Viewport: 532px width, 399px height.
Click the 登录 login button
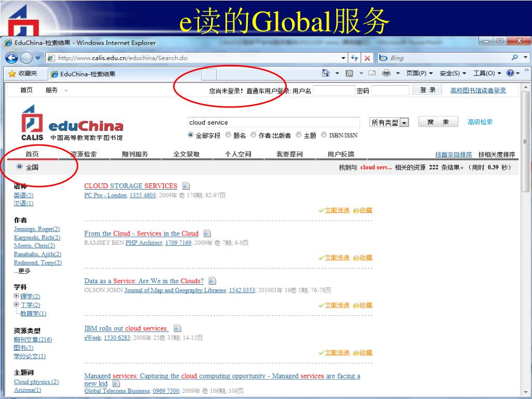(427, 90)
